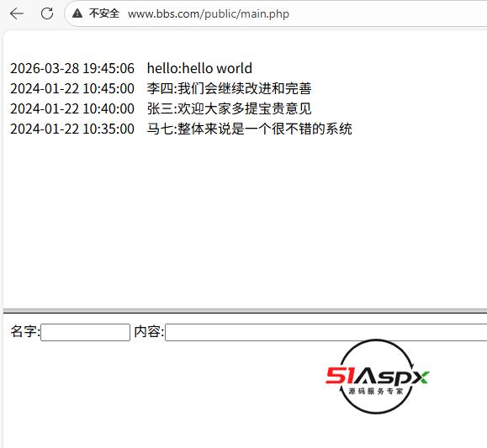Focus the 名字 name input field
This screenshot has height=448, width=487.
[86, 332]
